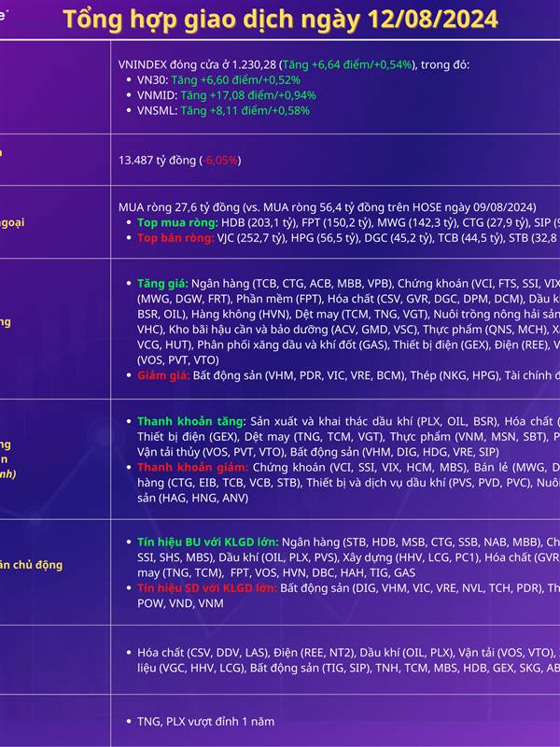
Task: Select the "13.487 tỷ đồng" liquidity figure
Action: tap(157, 160)
